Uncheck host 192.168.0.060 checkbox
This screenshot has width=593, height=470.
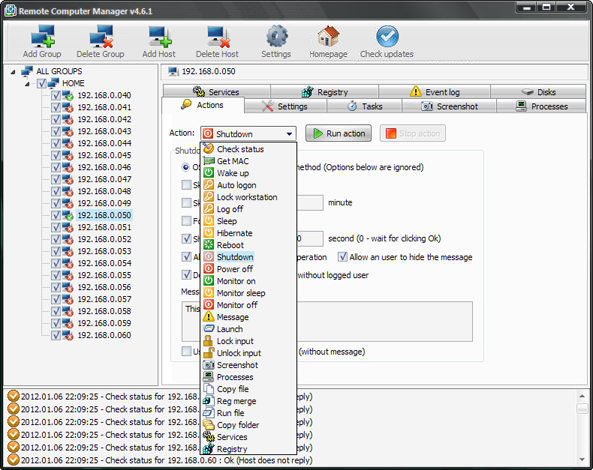(56, 335)
